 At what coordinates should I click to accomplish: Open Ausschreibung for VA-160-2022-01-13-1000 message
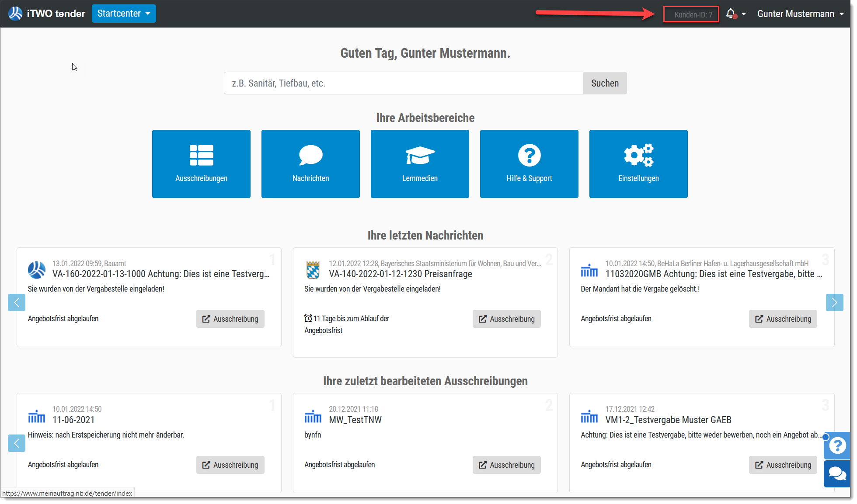point(230,319)
